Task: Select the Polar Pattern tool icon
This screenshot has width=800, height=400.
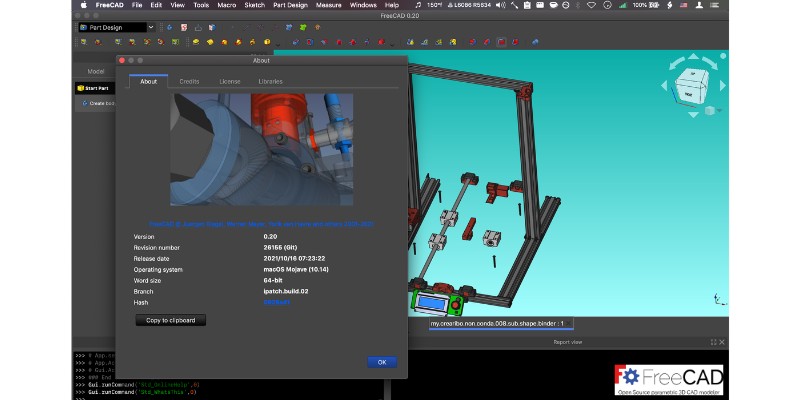Action: tap(439, 42)
